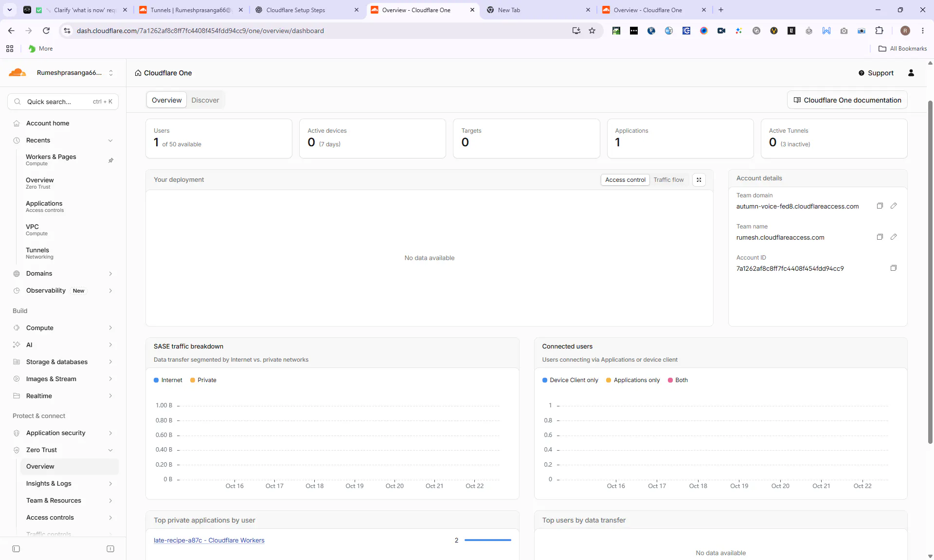Select the Overview tab
934x560 pixels.
pyautogui.click(x=166, y=100)
